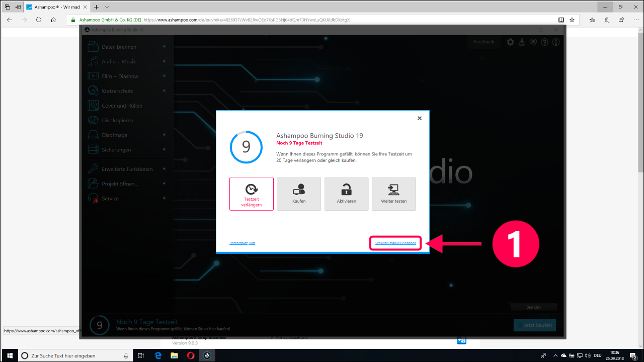Select the Ashampoo browser tab
This screenshot has width=644, height=362.
pyautogui.click(x=57, y=7)
